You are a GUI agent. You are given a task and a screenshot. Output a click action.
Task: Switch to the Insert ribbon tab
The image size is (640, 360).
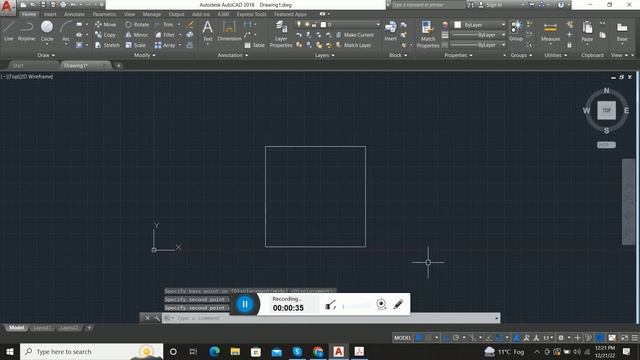coord(50,14)
